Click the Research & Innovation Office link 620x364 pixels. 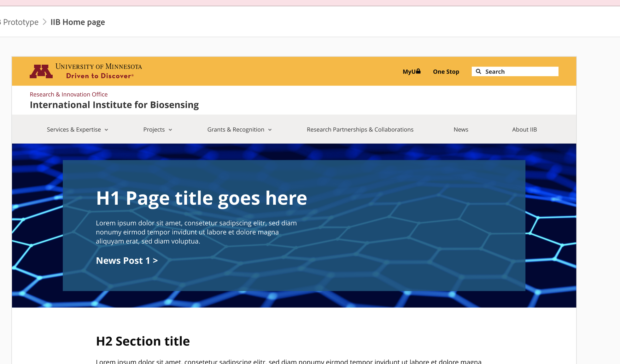69,94
